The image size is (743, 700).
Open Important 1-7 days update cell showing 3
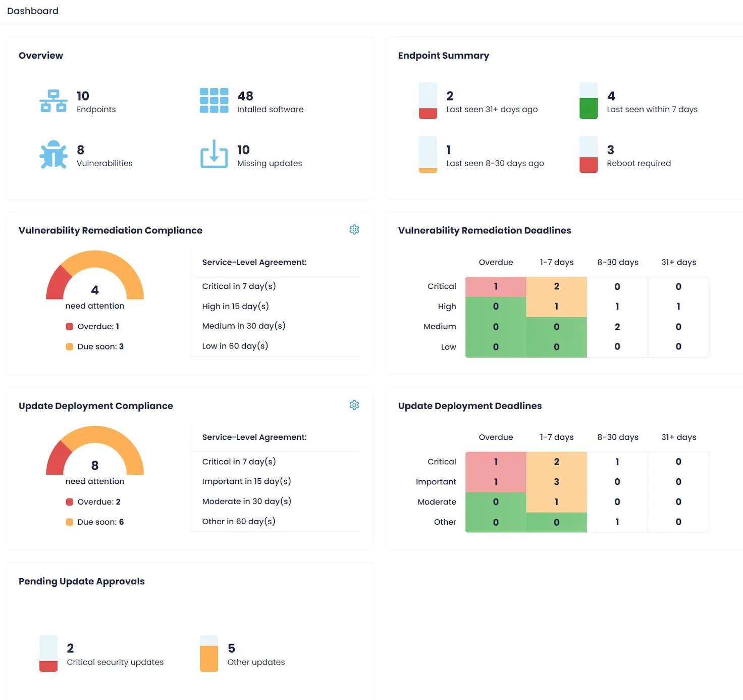coord(556,482)
